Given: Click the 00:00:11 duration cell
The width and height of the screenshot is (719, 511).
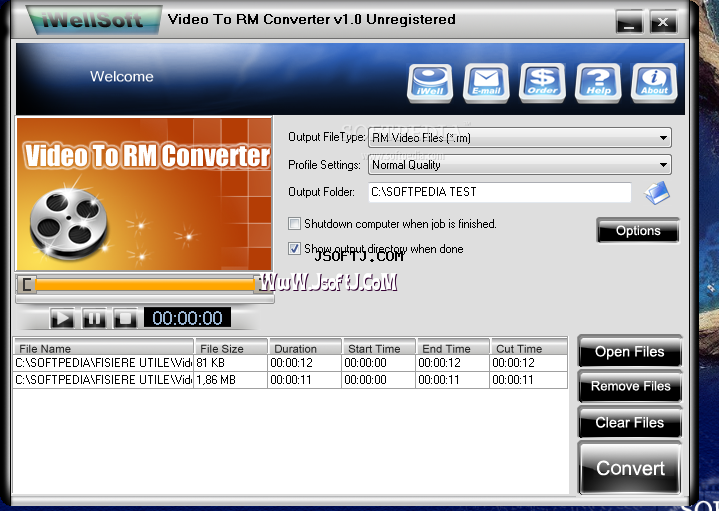Looking at the screenshot, I should [304, 380].
